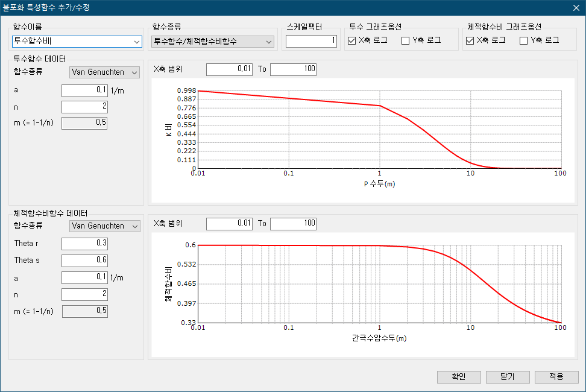Enable Y축 로그 under 투수 그래프옵션

tap(406, 40)
